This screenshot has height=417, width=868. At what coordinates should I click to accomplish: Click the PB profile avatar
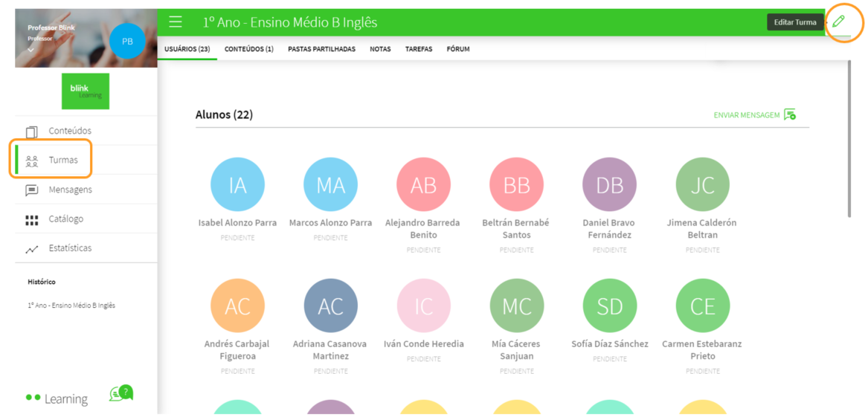tap(127, 42)
